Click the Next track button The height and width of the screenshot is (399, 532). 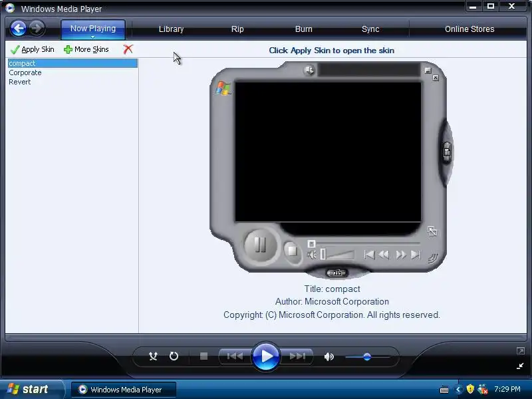[x=297, y=356]
